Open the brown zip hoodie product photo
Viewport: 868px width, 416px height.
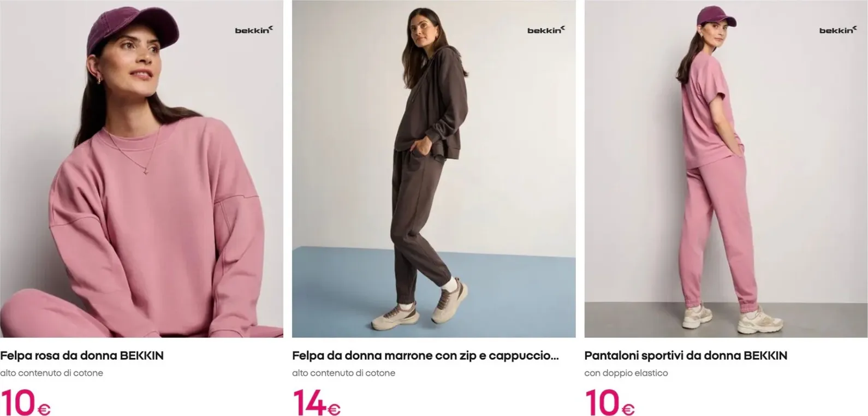pyautogui.click(x=433, y=169)
